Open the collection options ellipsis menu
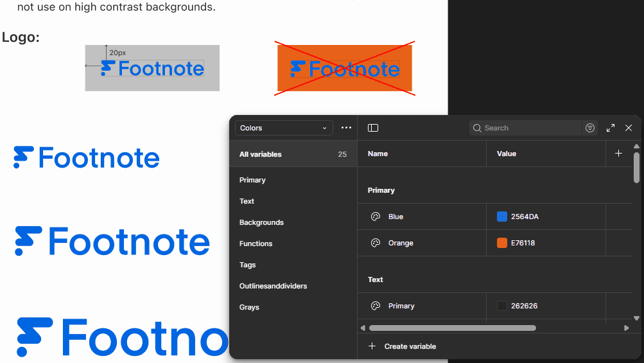Viewport: 644px width, 363px height. coord(346,128)
